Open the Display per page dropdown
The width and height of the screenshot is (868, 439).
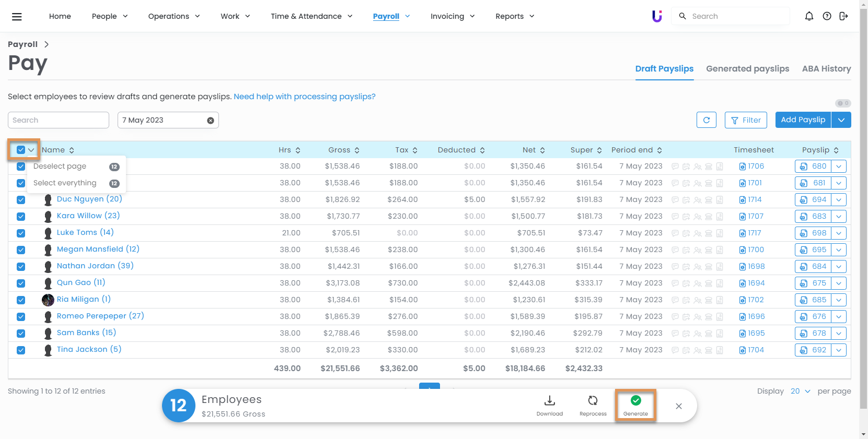800,391
